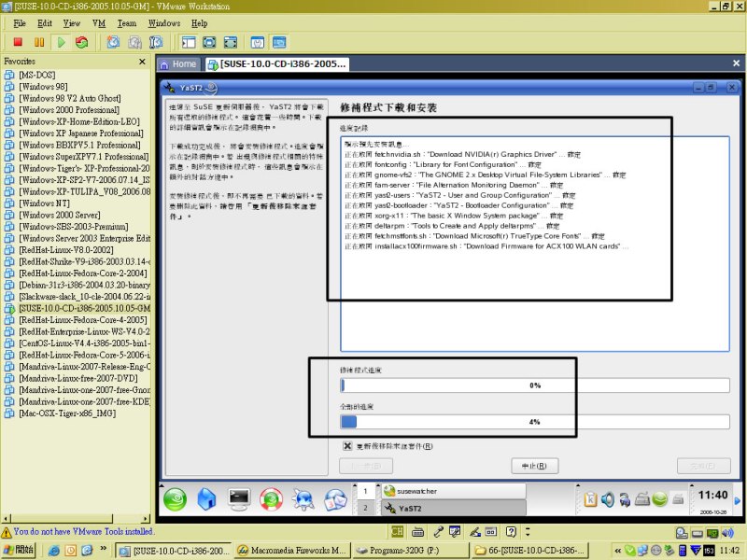Select [MS-DOS] in Favorites list
The width and height of the screenshot is (747, 560).
36,75
